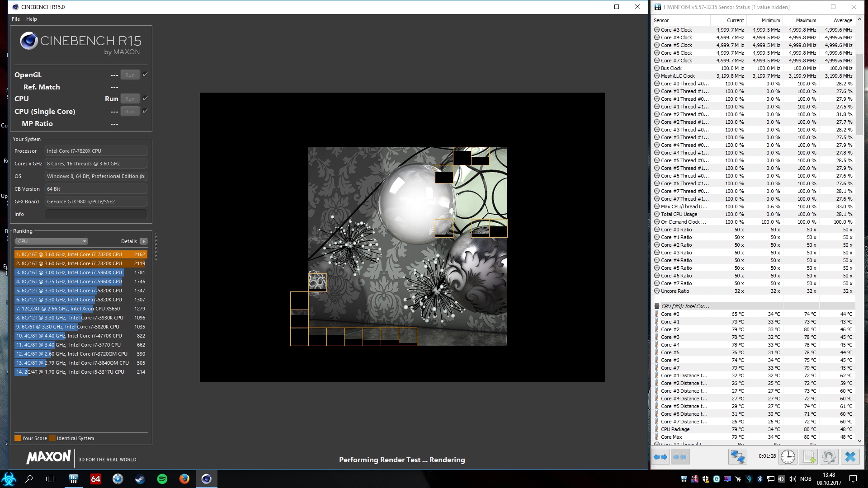This screenshot has width=868, height=488.
Task: Open the File menu in Cinebench
Action: 16,19
